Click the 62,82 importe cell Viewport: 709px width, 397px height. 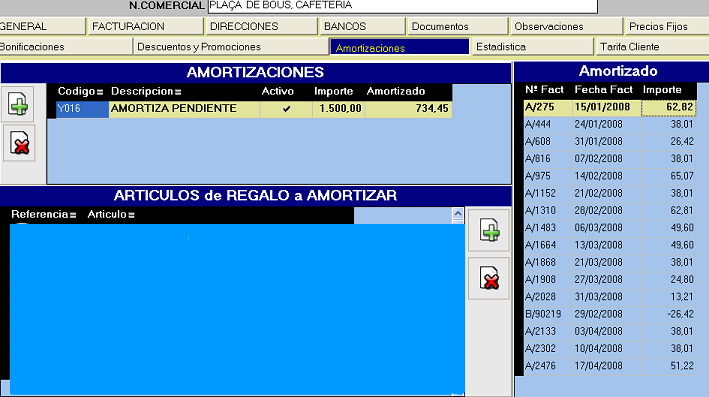pos(668,107)
